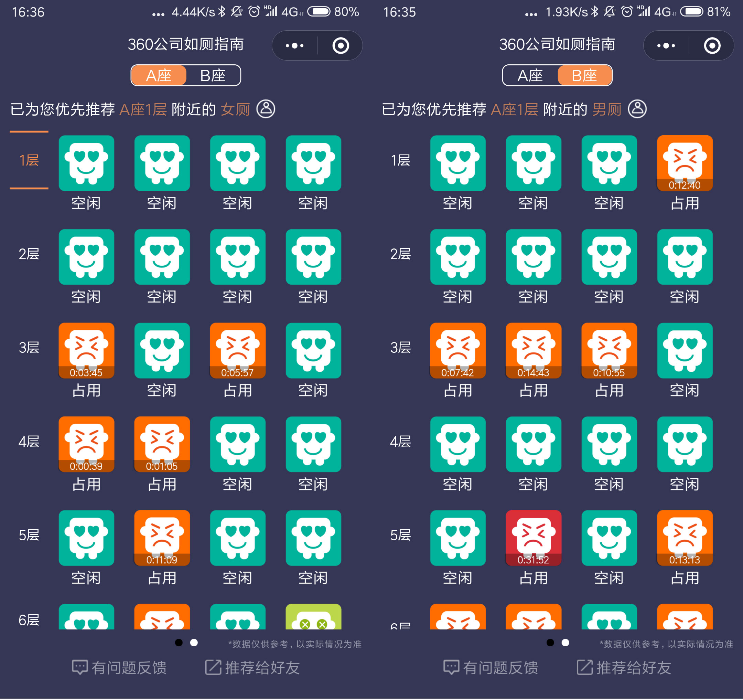Open the more options dots in right screen
This screenshot has height=700, width=743.
click(666, 46)
